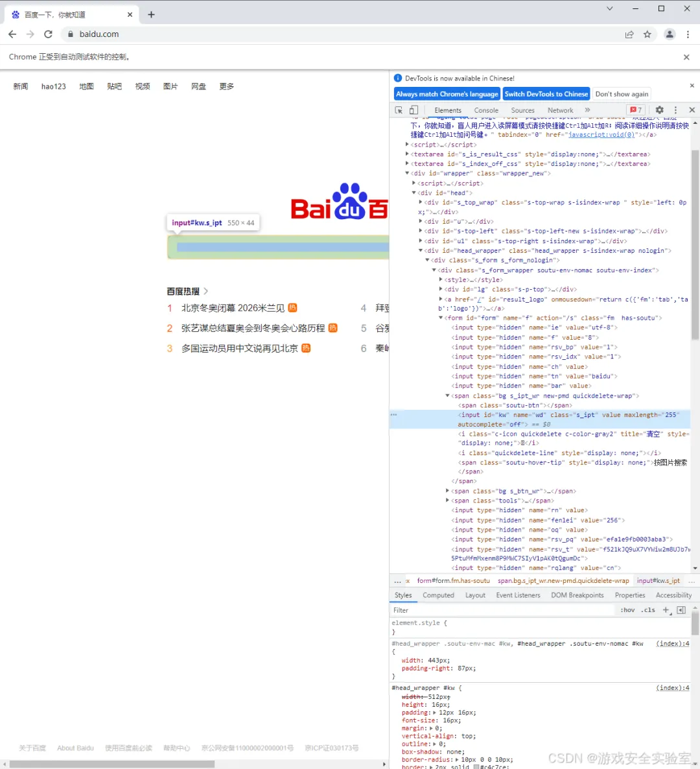Click the Elements panel vertical scrollbar
This screenshot has height=769, width=700.
[x=695, y=245]
